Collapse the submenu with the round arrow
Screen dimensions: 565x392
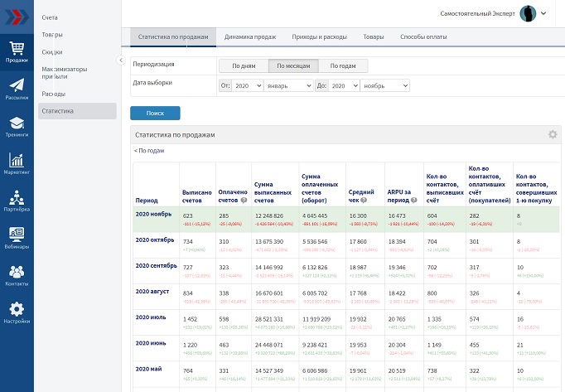(x=121, y=60)
